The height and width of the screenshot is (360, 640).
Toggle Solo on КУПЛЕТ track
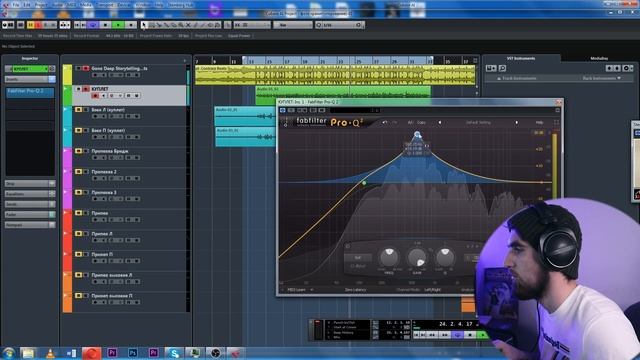(x=86, y=89)
